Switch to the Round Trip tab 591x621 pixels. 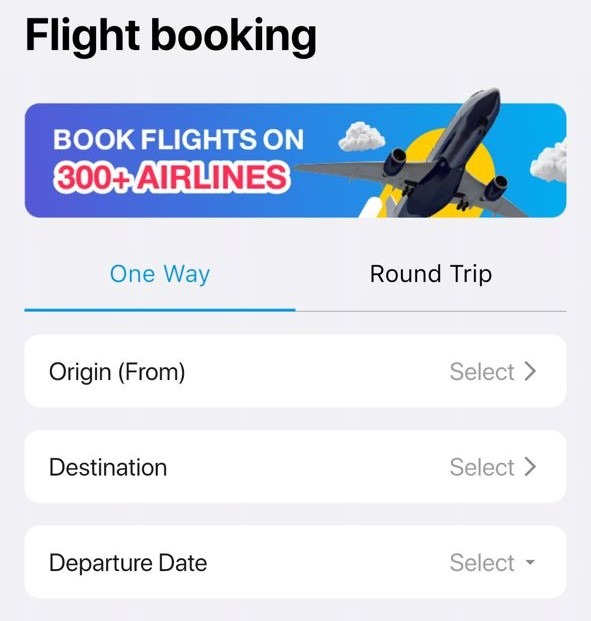[x=431, y=274]
